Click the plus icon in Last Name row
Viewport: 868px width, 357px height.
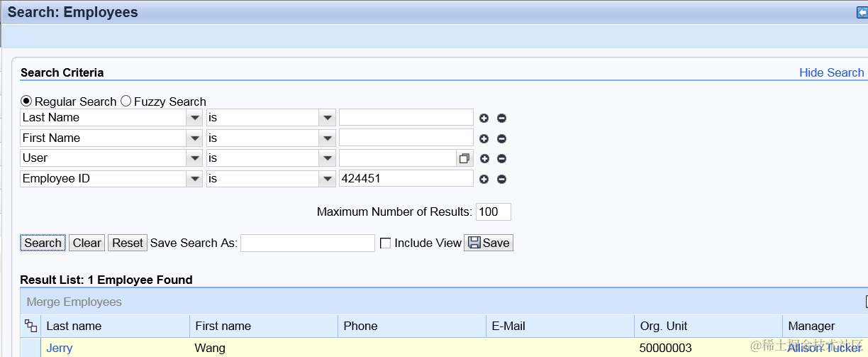click(484, 119)
